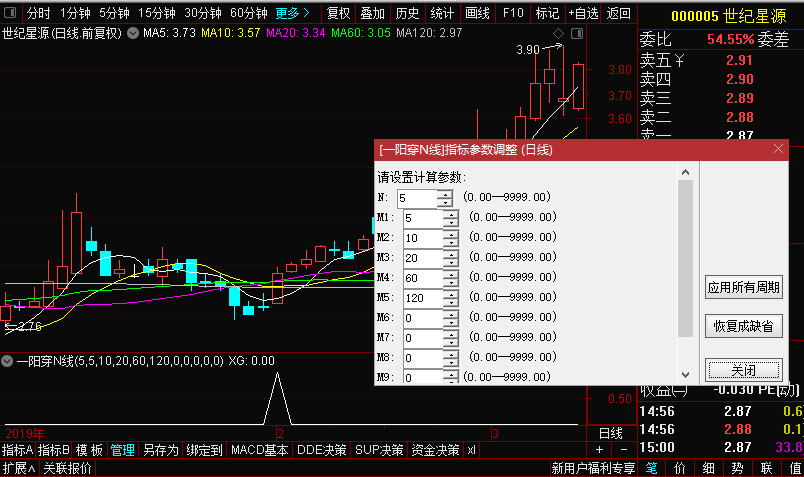This screenshot has height=477, width=804.
Task: Open 历史 history view
Action: point(407,13)
